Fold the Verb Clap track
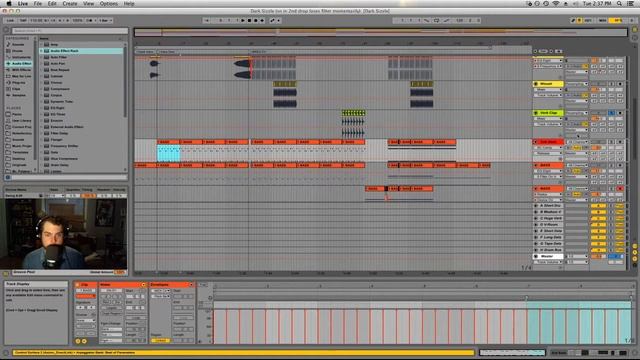Viewport: 640px width, 360px height. (536, 113)
